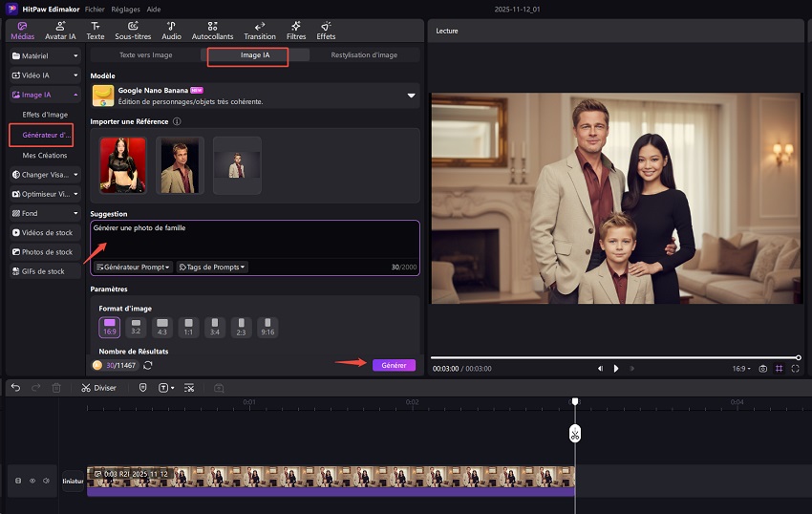Open the Fichier menu

click(x=95, y=8)
